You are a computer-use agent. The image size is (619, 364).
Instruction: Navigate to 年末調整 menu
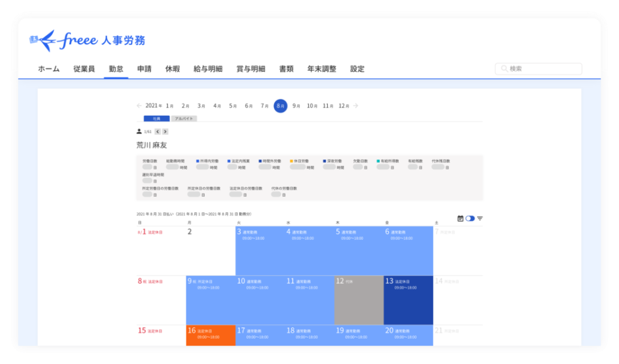click(321, 69)
